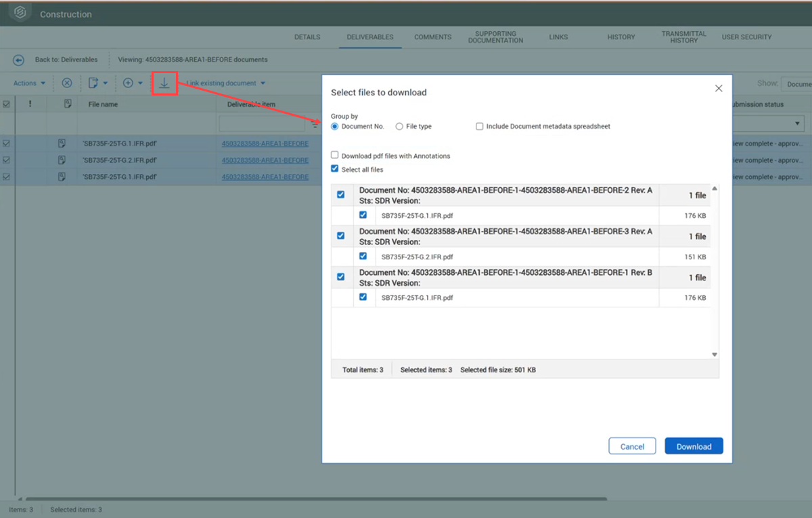Screen dimensions: 812x518
Task: Open the LINKS tab
Action: [559, 37]
